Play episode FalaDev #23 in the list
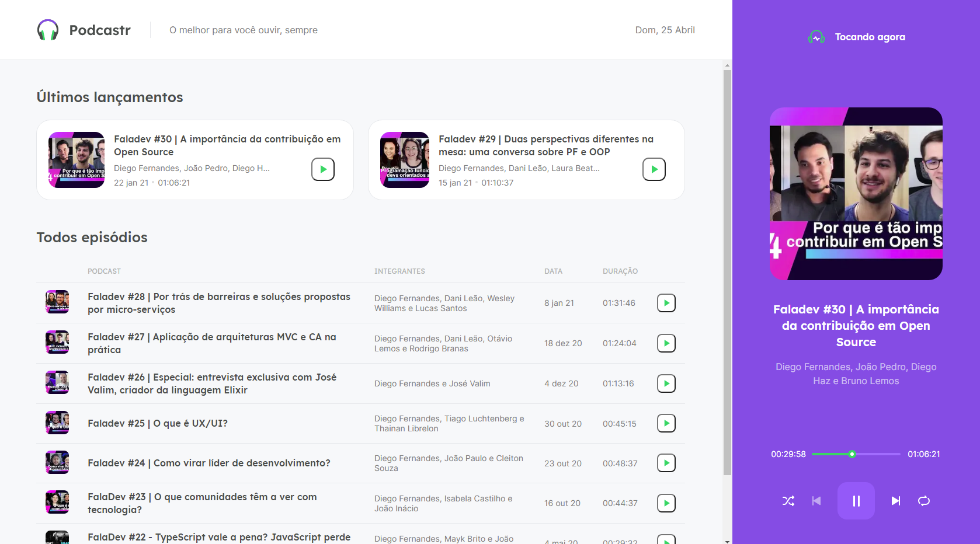The width and height of the screenshot is (980, 544). click(x=666, y=503)
